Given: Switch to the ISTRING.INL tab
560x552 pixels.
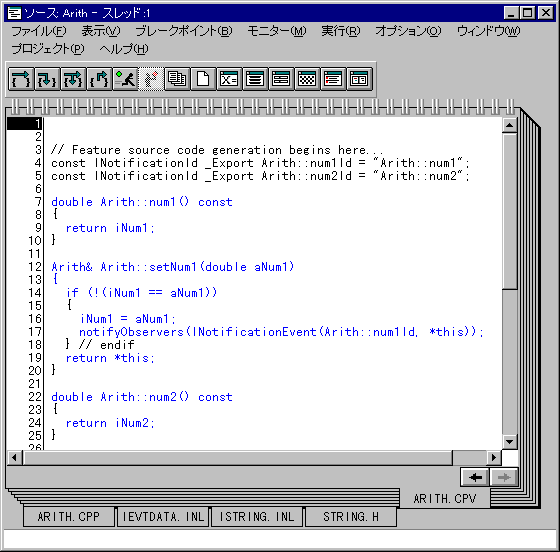Looking at the screenshot, I should 257,517.
